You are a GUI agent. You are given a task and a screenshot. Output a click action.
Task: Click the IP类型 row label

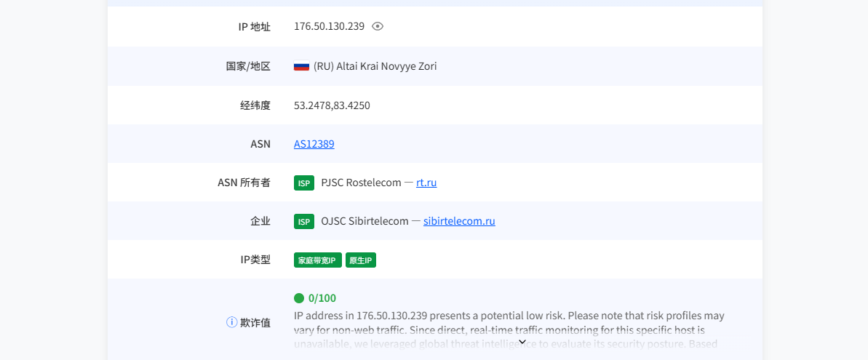(x=256, y=260)
